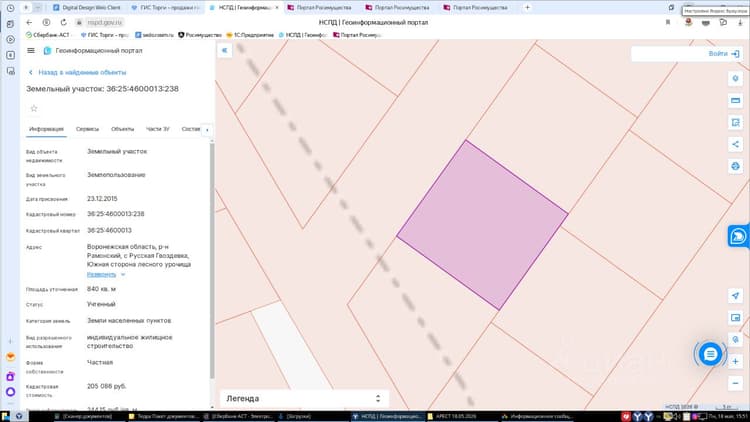Open the 1С:Предприятие bookmark

(x=250, y=35)
